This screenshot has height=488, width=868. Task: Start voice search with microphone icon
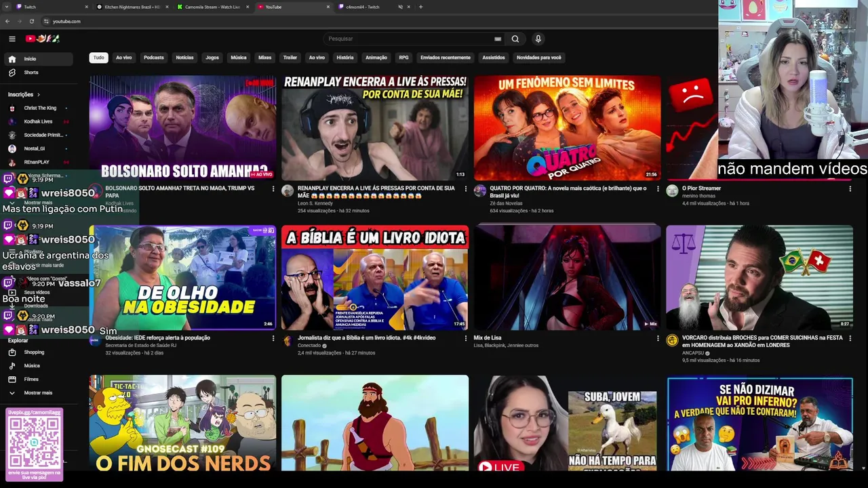click(538, 39)
